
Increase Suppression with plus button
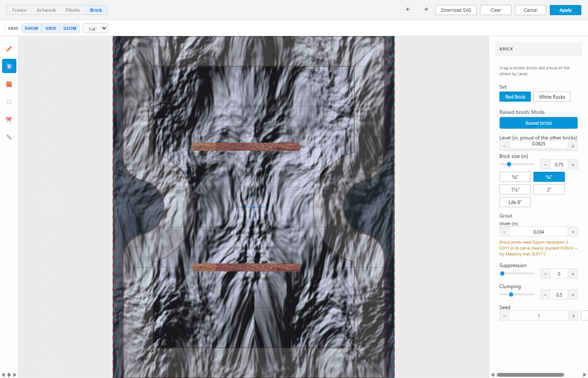[573, 274]
